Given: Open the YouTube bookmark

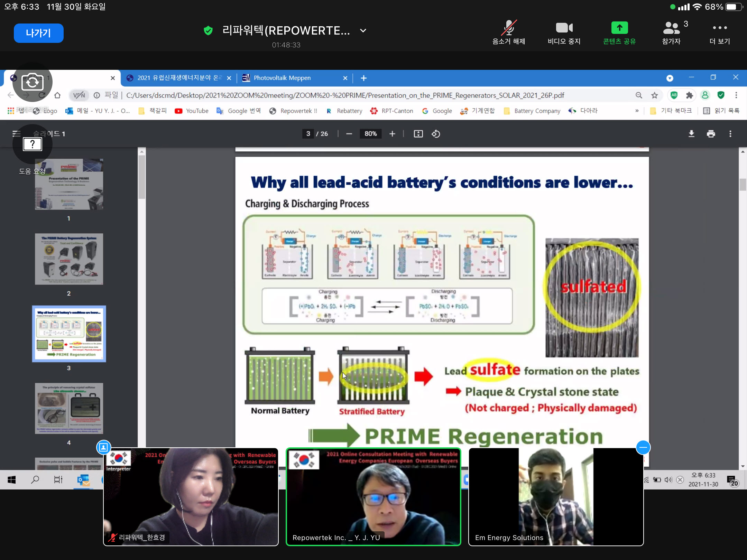Looking at the screenshot, I should coord(192,111).
